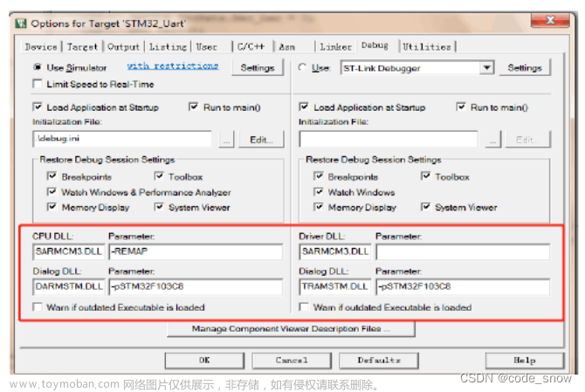Image resolution: width=585 pixels, height=392 pixels.
Task: Select the Debug tab
Action: click(375, 45)
